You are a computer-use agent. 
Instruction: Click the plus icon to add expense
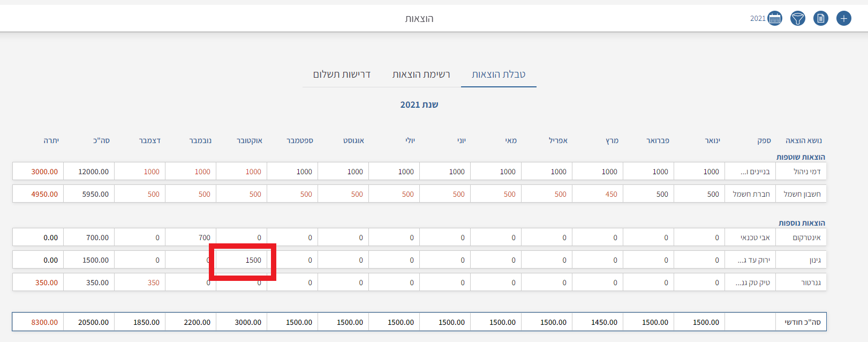coord(843,19)
